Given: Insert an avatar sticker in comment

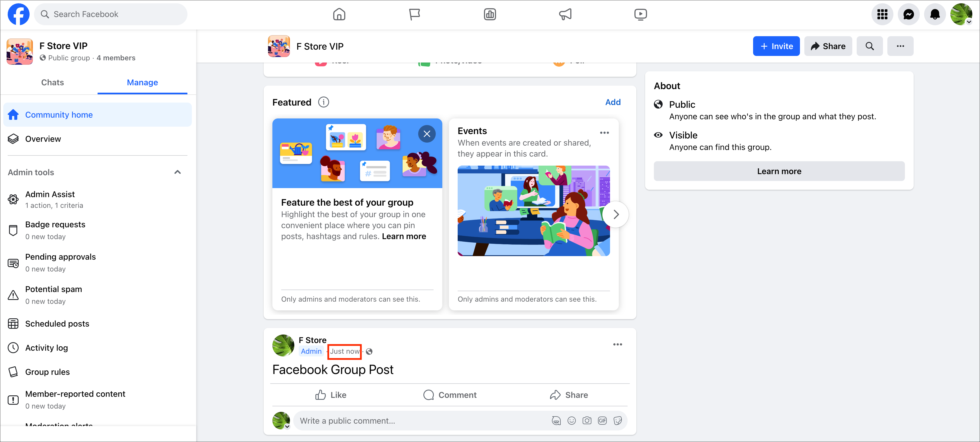Looking at the screenshot, I should pyautogui.click(x=556, y=421).
